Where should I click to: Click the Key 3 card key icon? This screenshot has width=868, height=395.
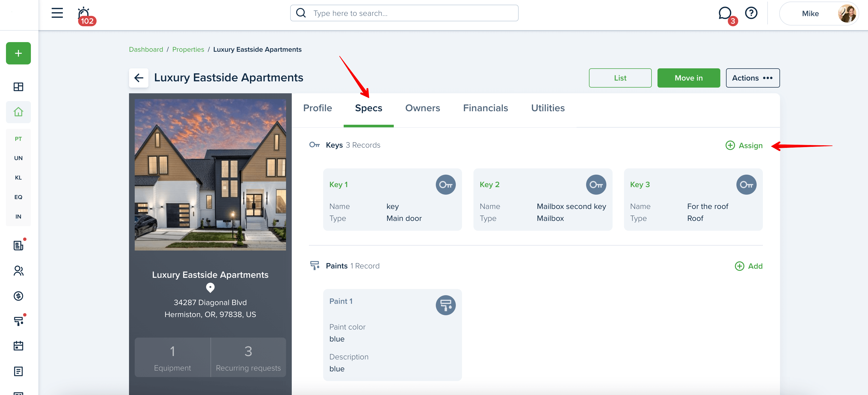[x=746, y=185]
